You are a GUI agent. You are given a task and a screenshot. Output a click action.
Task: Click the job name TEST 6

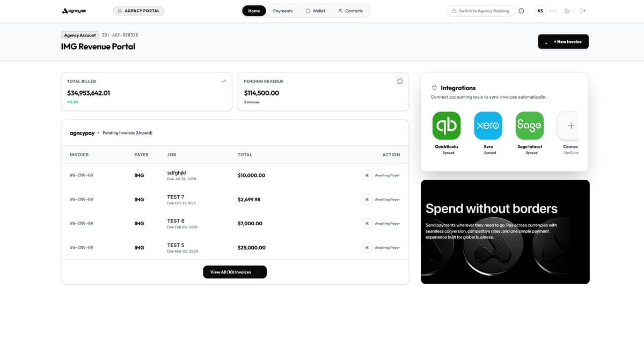point(175,221)
